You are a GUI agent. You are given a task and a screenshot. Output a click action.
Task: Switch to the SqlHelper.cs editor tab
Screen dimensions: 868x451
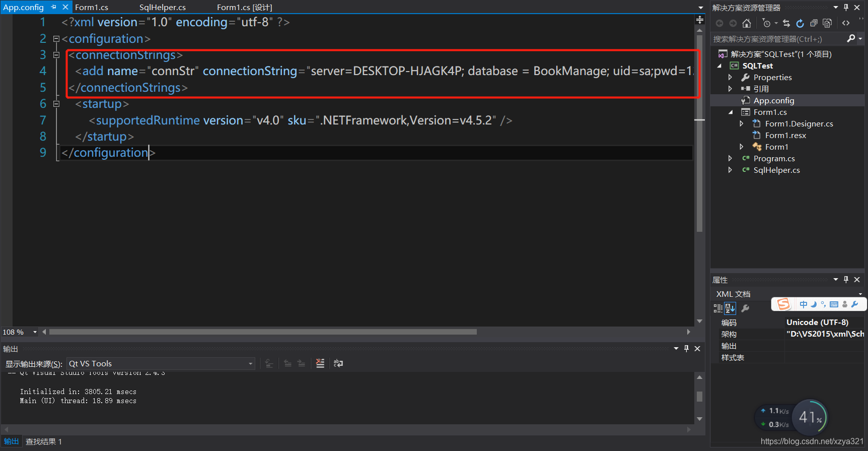[x=163, y=7]
